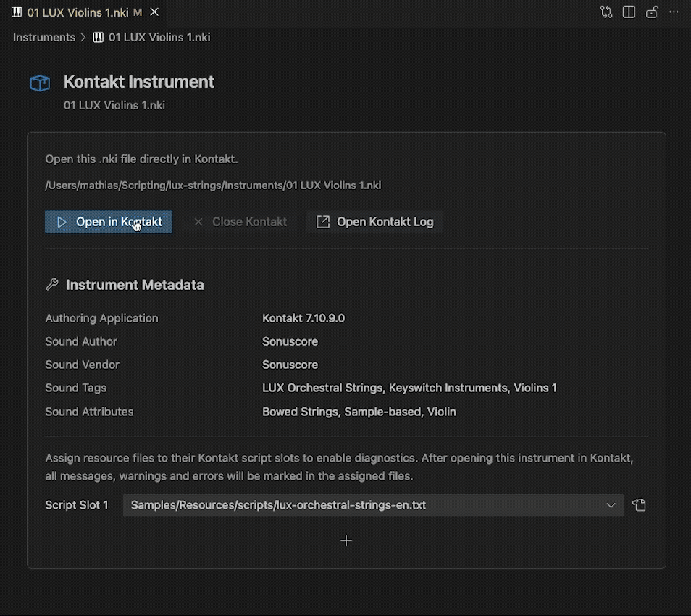Toggle the editor lock padlock icon

pos(652,12)
